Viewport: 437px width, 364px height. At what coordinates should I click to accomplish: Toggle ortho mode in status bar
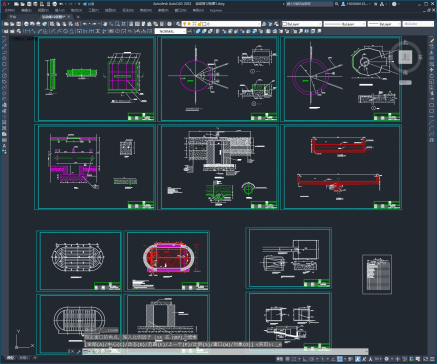(x=304, y=359)
